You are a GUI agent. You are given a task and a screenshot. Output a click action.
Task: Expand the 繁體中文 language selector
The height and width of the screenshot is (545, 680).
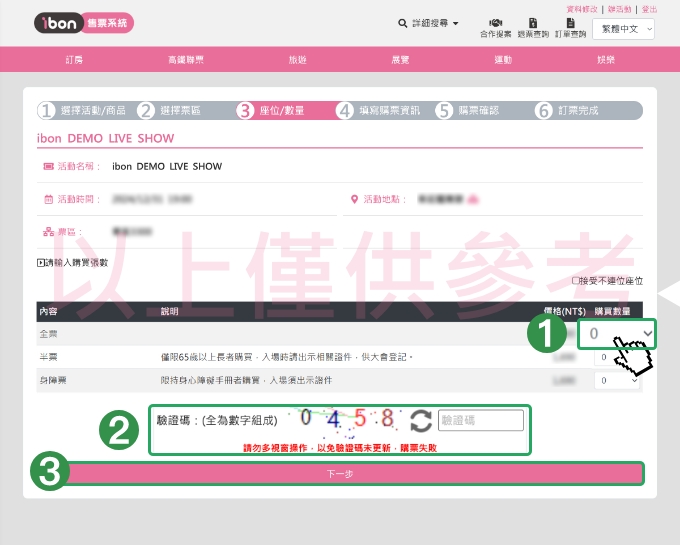pos(624,29)
